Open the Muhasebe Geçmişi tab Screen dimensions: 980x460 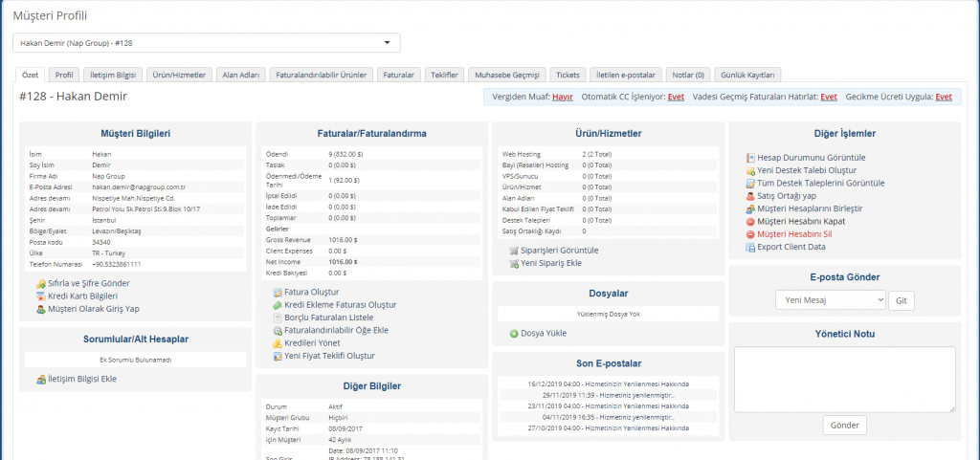coord(507,75)
